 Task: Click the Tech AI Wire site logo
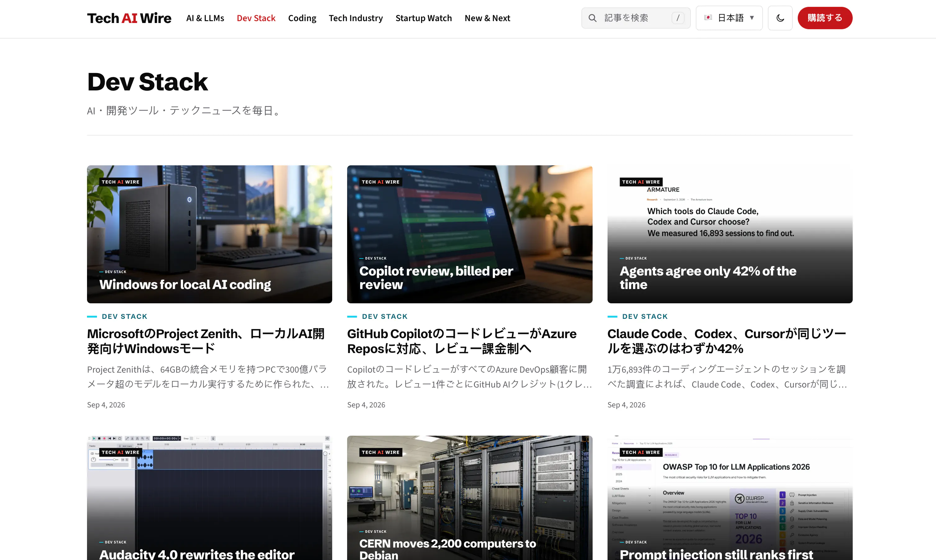pyautogui.click(x=129, y=18)
